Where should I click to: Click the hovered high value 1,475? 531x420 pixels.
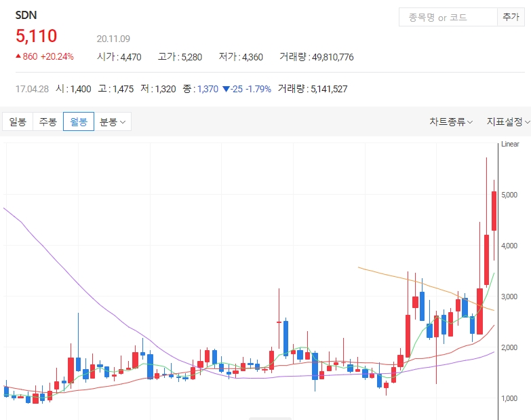tap(123, 89)
